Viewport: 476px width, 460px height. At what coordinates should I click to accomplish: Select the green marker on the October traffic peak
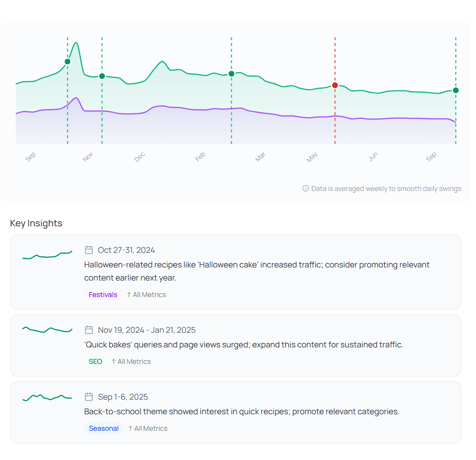point(67,61)
